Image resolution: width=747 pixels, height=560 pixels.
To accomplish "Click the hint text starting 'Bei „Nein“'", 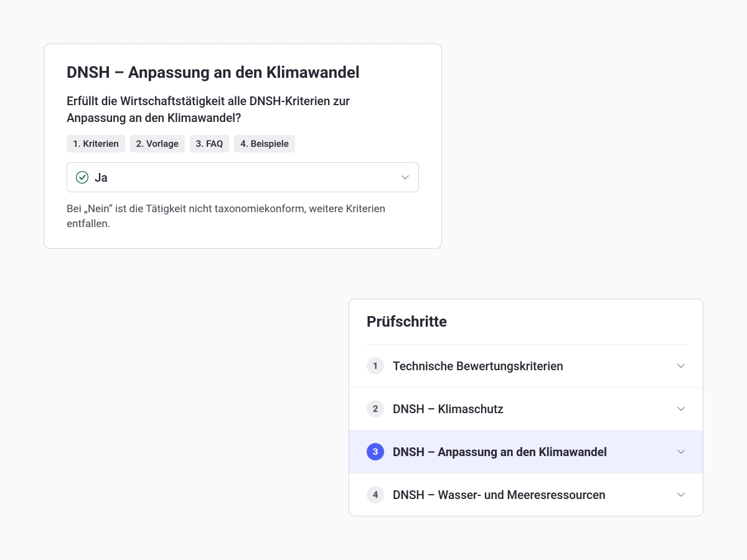I will [226, 216].
